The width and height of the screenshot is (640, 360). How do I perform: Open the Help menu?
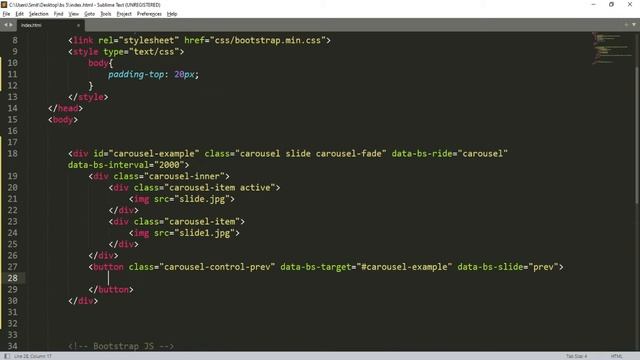click(x=172, y=14)
